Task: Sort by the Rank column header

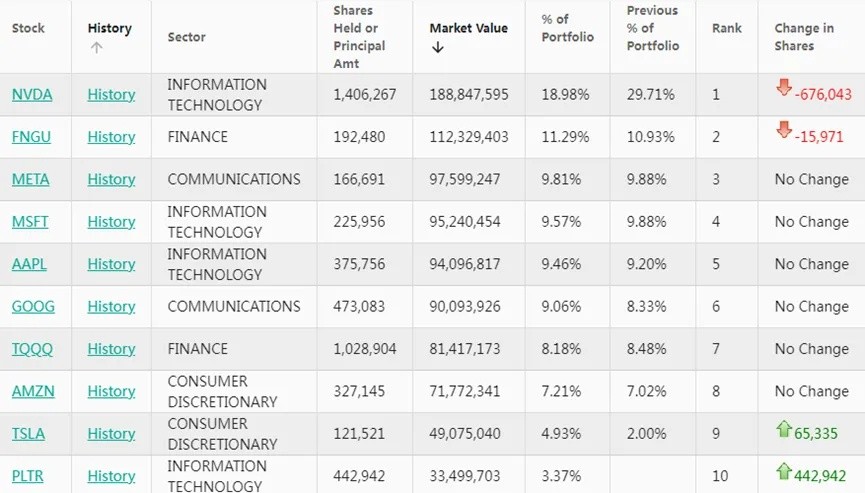Action: click(727, 28)
